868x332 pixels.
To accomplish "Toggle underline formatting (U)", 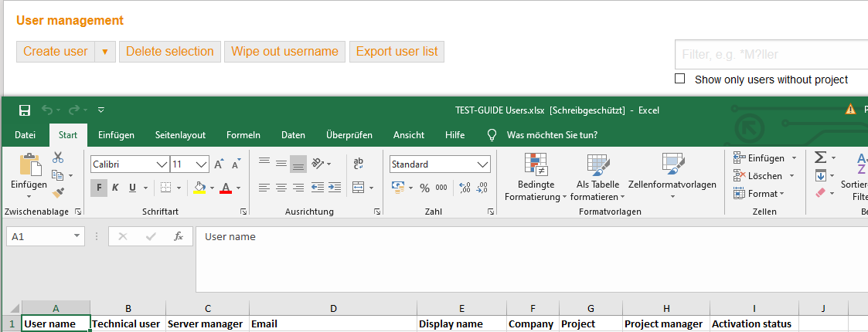I will pos(132,188).
